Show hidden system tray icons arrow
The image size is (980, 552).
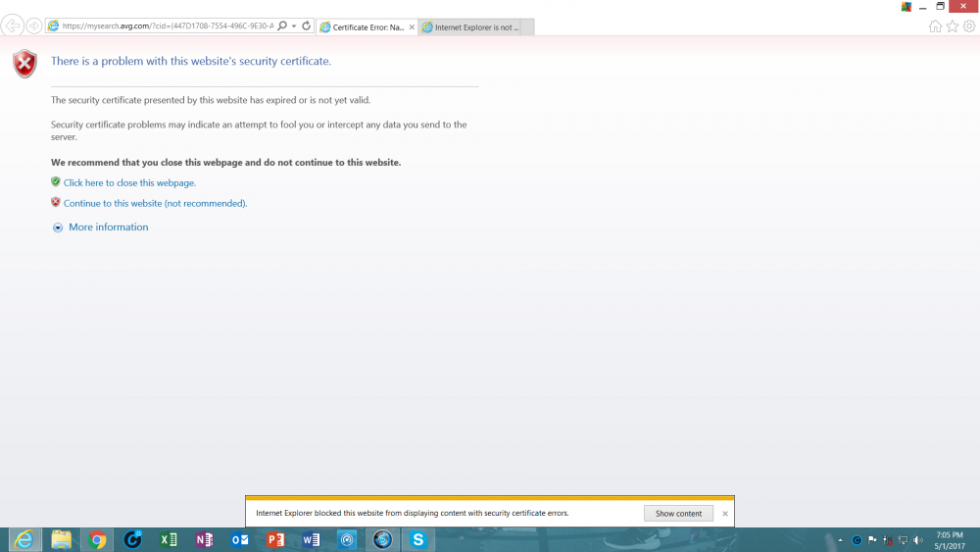pyautogui.click(x=840, y=540)
